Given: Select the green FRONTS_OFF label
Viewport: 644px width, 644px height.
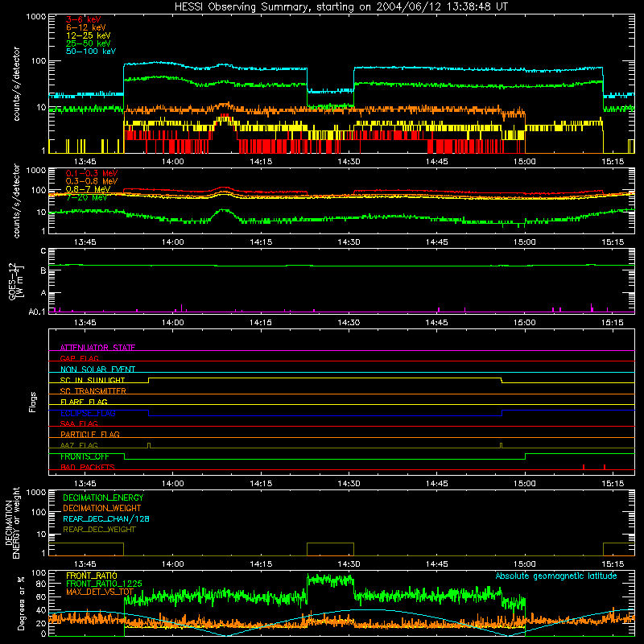Looking at the screenshot, I should [x=85, y=456].
